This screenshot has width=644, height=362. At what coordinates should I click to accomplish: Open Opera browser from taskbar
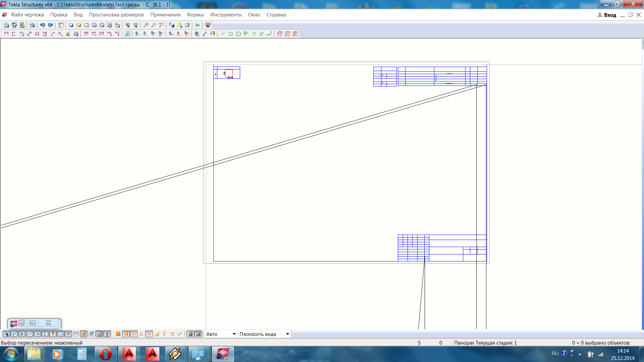pos(105,354)
